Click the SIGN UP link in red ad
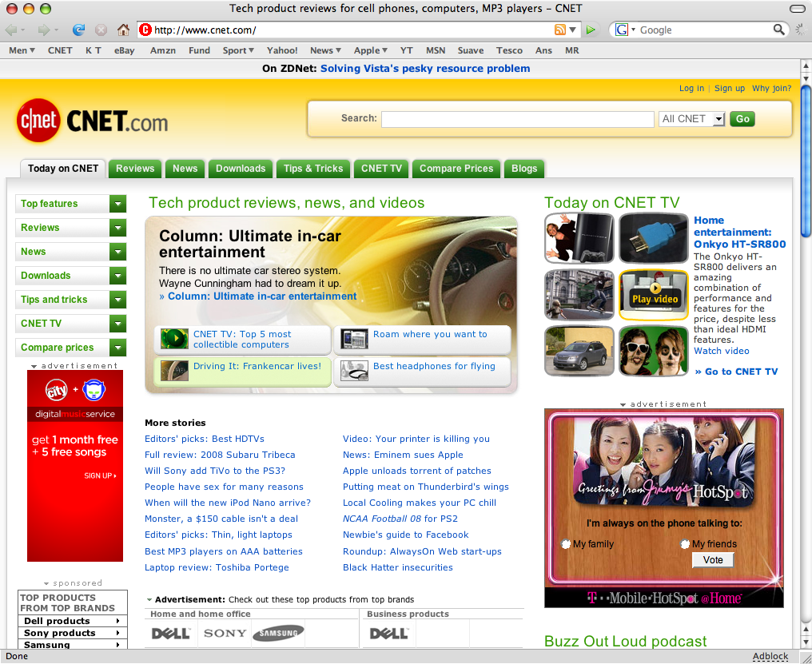Viewport: 812px width, 664px height. [100, 475]
